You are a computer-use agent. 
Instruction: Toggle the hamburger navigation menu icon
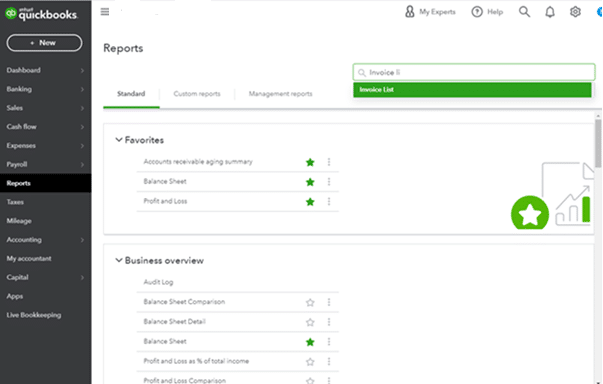pyautogui.click(x=105, y=12)
